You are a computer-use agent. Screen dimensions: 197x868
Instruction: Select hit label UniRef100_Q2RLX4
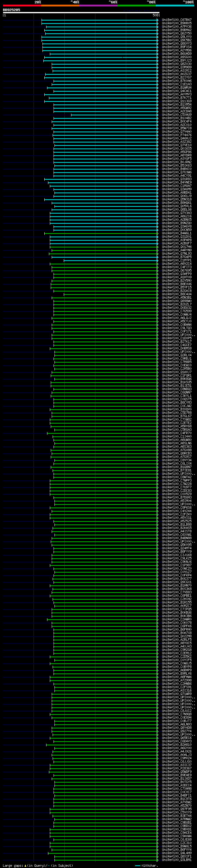(x=176, y=355)
